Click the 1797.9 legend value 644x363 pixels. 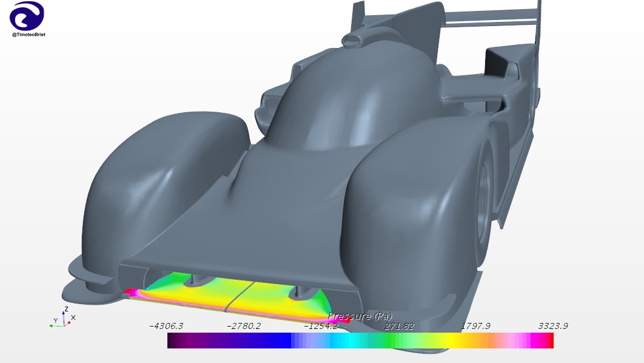(x=475, y=326)
